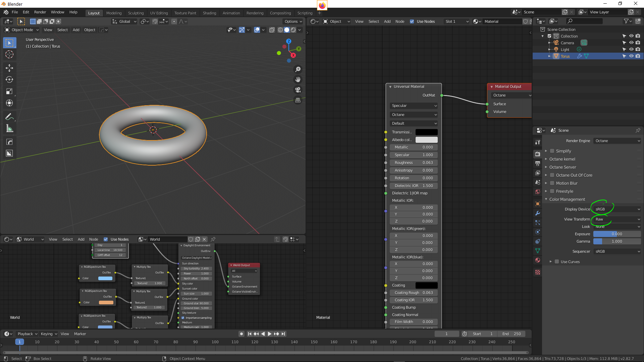Open the Render Engine Octane dropdown

(x=617, y=141)
